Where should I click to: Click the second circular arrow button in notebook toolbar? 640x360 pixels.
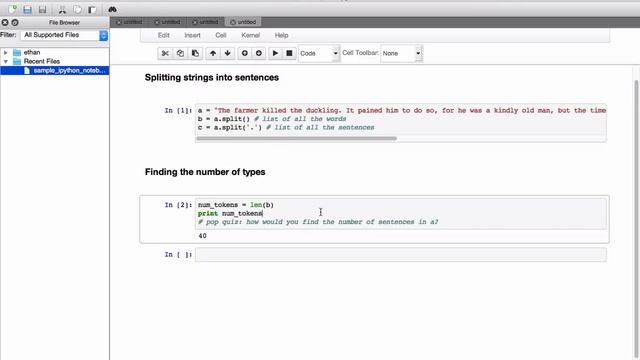259,53
